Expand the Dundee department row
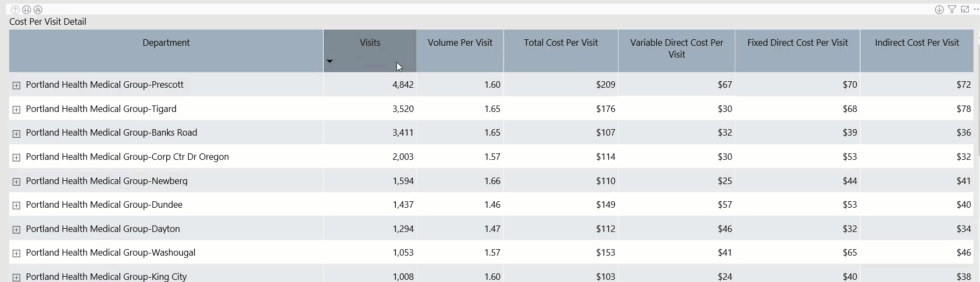 (16, 206)
